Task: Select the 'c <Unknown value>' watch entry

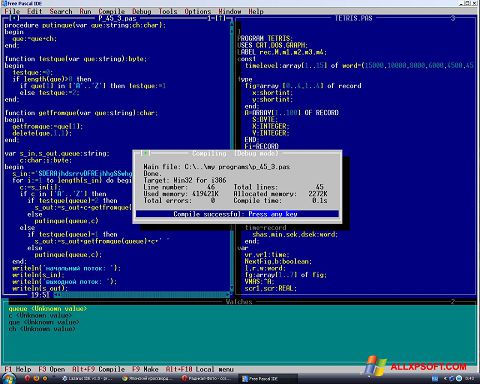Action: point(40,315)
